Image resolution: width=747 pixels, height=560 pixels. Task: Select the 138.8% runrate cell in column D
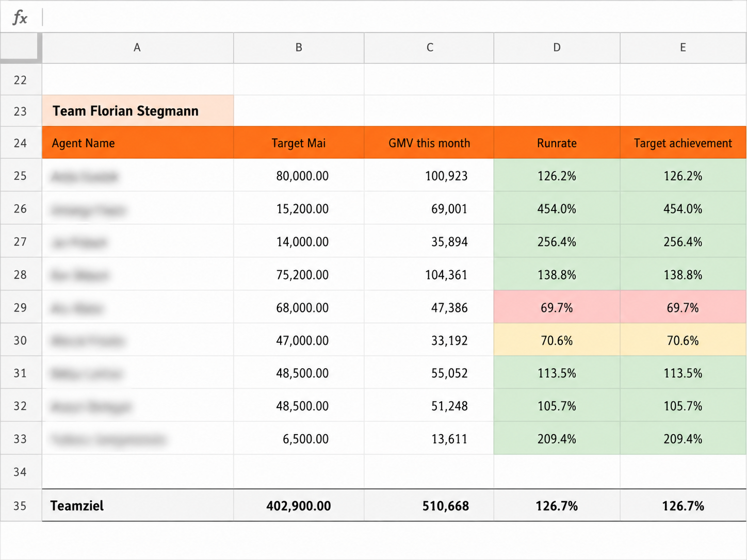(x=557, y=274)
